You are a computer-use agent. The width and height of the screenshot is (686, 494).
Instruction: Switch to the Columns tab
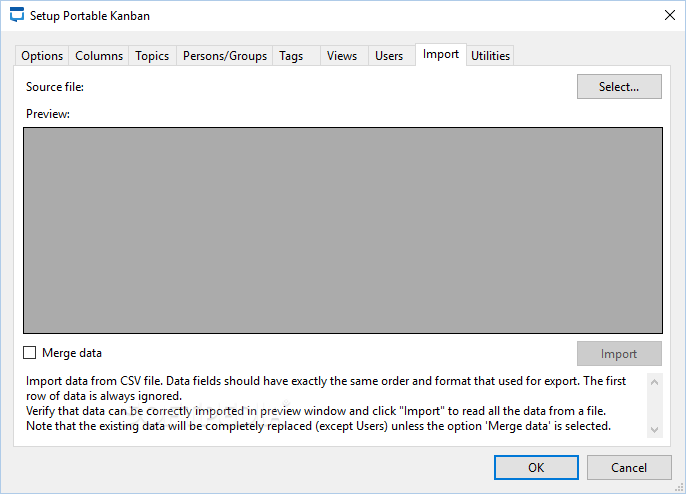pos(99,56)
